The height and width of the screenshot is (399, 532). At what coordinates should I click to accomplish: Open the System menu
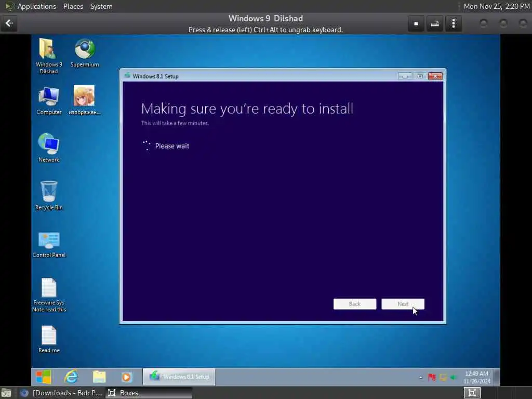pos(101,6)
